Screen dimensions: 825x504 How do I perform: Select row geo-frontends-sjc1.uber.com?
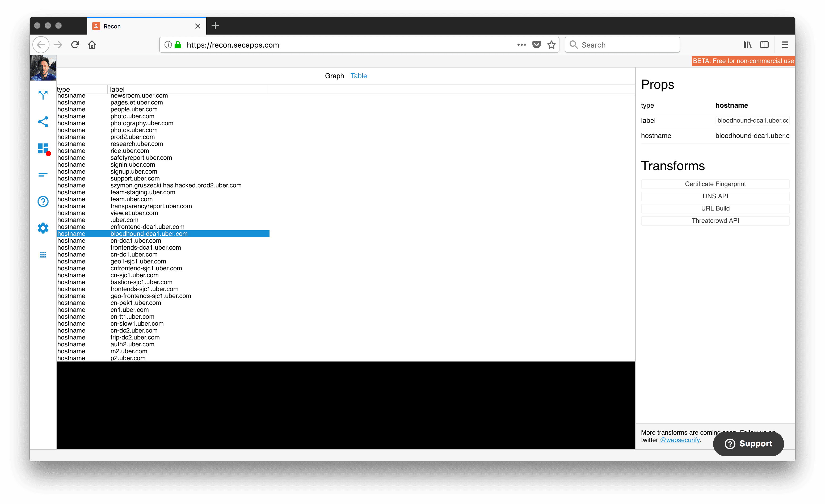pos(163,296)
